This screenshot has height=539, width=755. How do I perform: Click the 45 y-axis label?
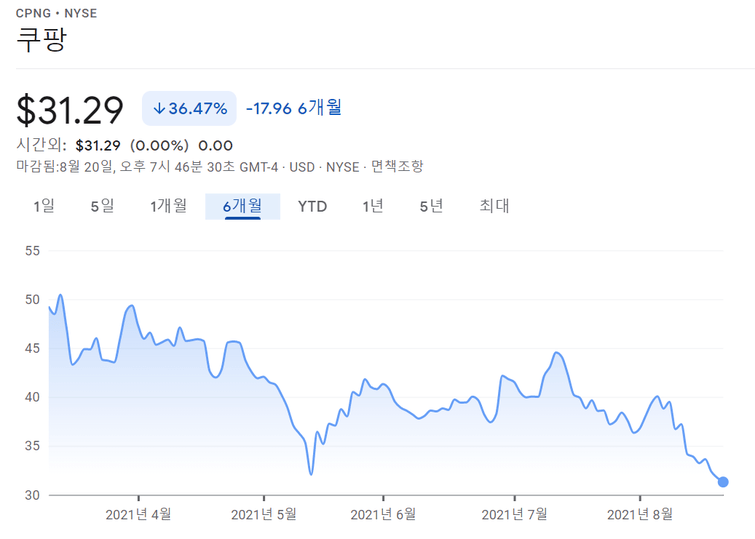click(32, 348)
